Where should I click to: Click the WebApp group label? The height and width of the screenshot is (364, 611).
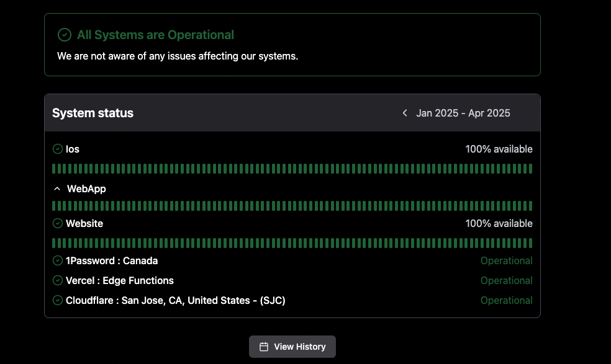[x=86, y=189]
